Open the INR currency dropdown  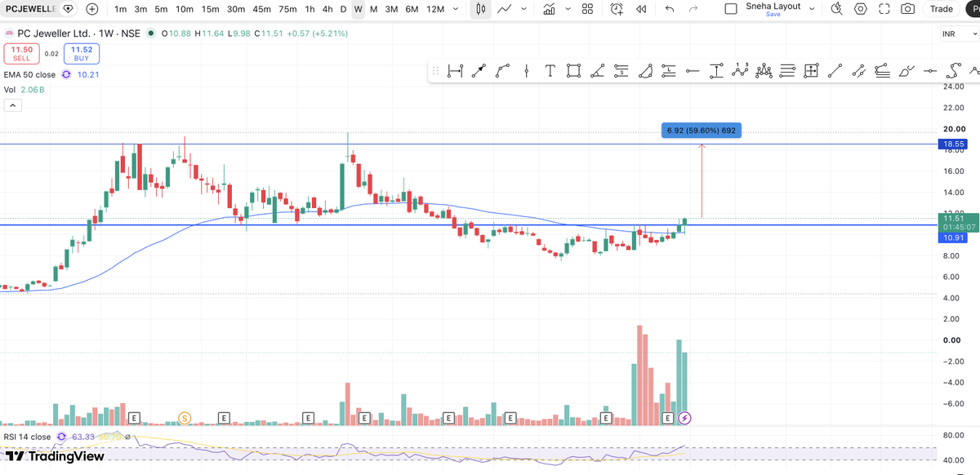click(x=958, y=34)
